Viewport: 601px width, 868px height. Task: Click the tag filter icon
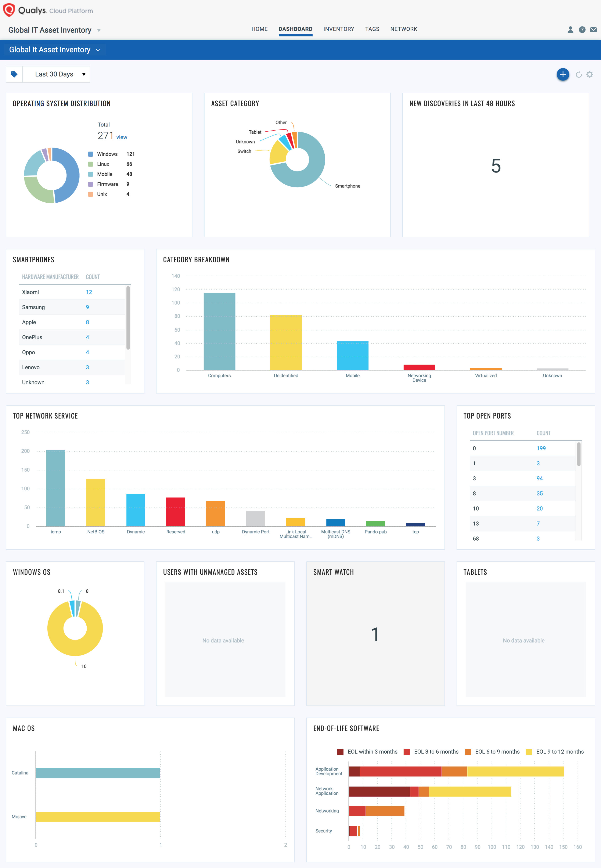[x=14, y=74]
